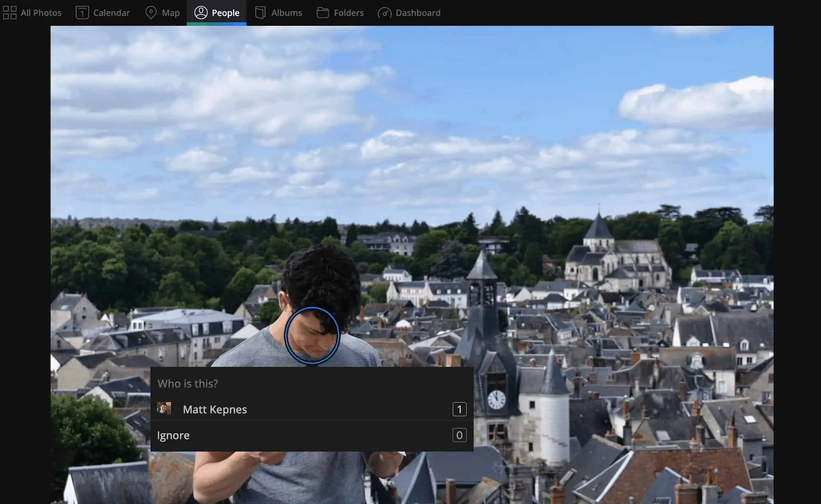Toggle face recognition suggestion panel
This screenshot has height=504, width=821.
click(311, 334)
